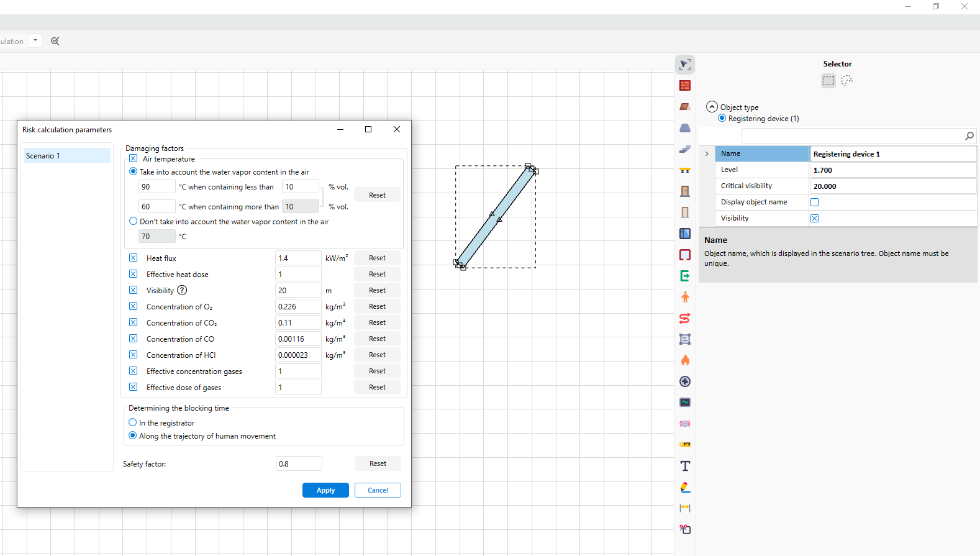Image resolution: width=980 pixels, height=556 pixels.
Task: Click the Apply button
Action: point(325,490)
